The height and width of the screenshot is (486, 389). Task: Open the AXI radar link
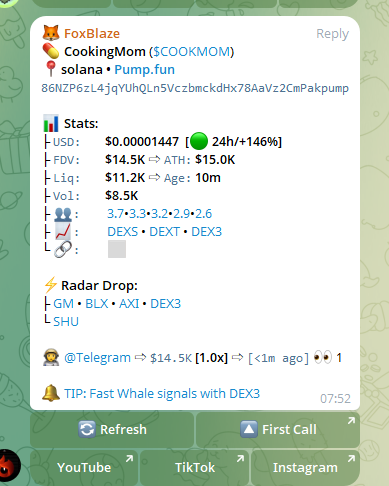129,304
